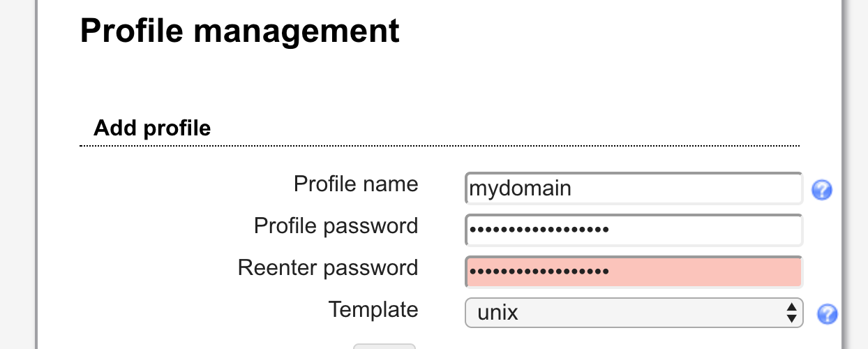
Task: Open help for the Profile name field
Action: (822, 189)
